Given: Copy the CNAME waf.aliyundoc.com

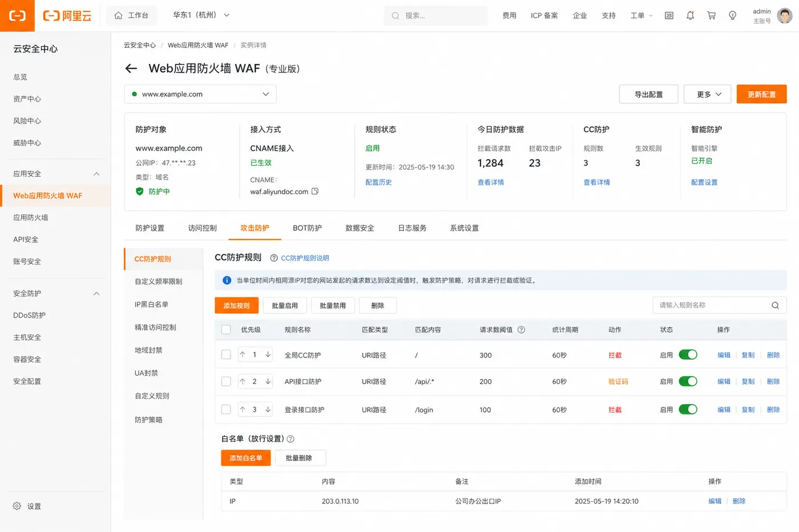Looking at the screenshot, I should point(315,192).
